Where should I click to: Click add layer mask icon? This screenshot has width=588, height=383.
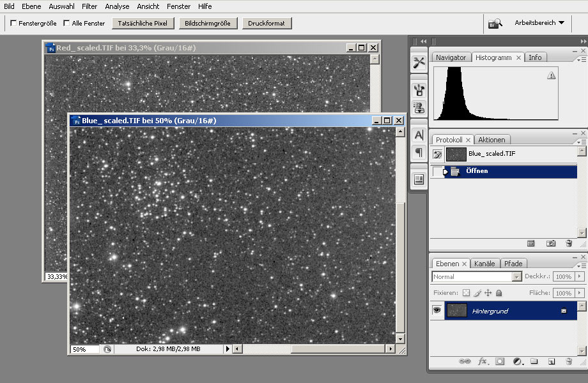point(500,361)
